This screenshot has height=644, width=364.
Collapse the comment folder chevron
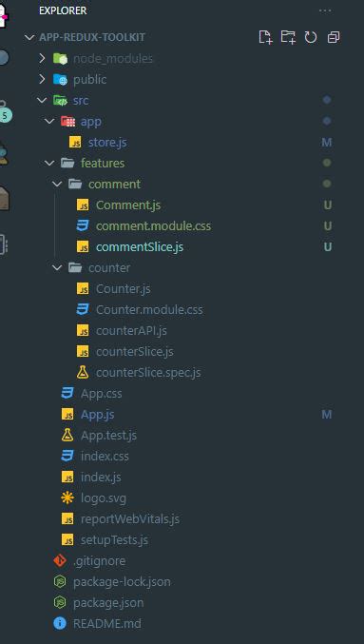(57, 184)
